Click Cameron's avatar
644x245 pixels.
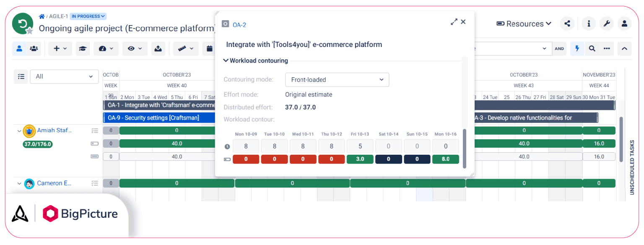tap(29, 184)
